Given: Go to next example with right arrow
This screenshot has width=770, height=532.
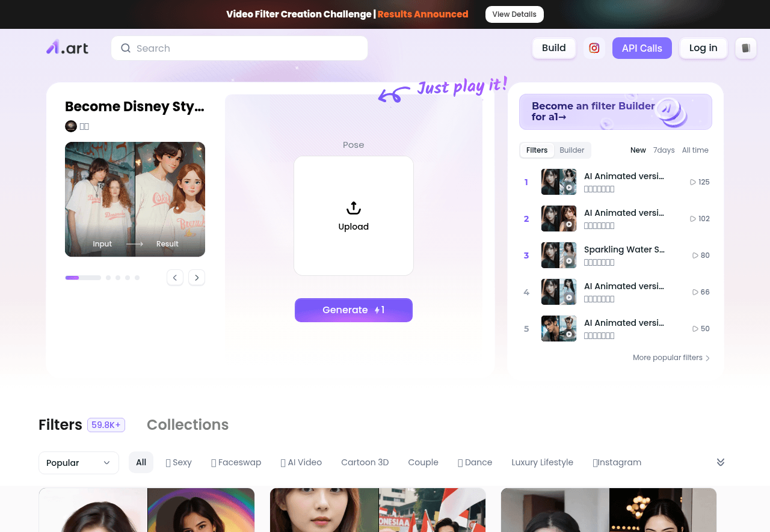Looking at the screenshot, I should point(197,278).
